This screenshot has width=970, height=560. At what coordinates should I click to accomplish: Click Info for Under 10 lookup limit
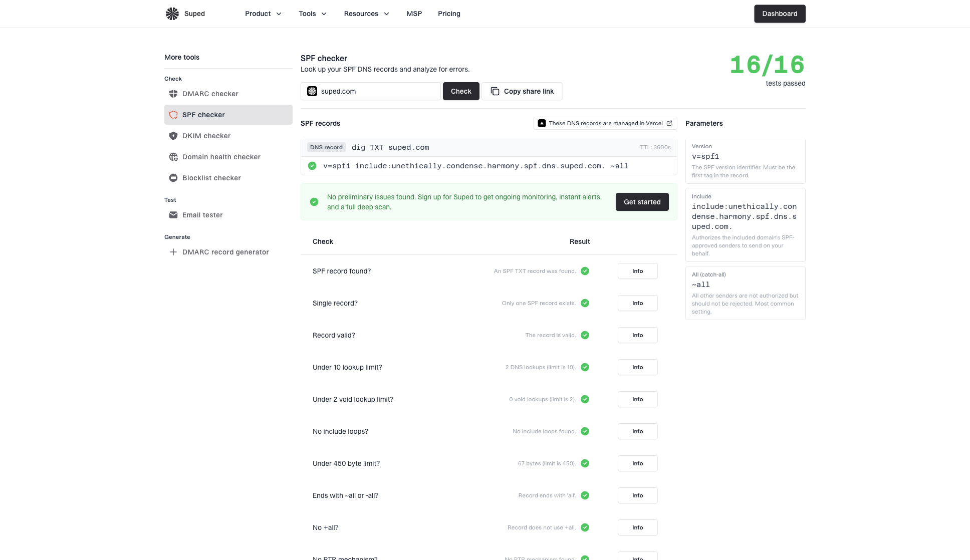pyautogui.click(x=638, y=367)
